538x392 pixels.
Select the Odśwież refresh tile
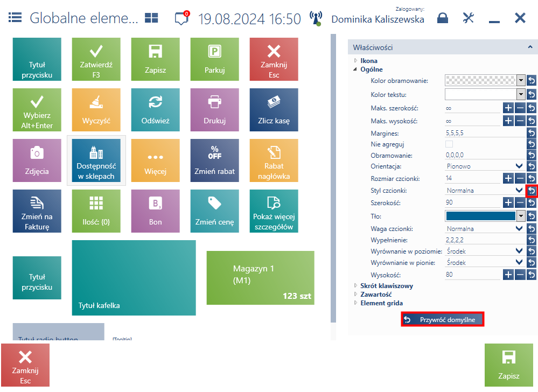click(156, 110)
